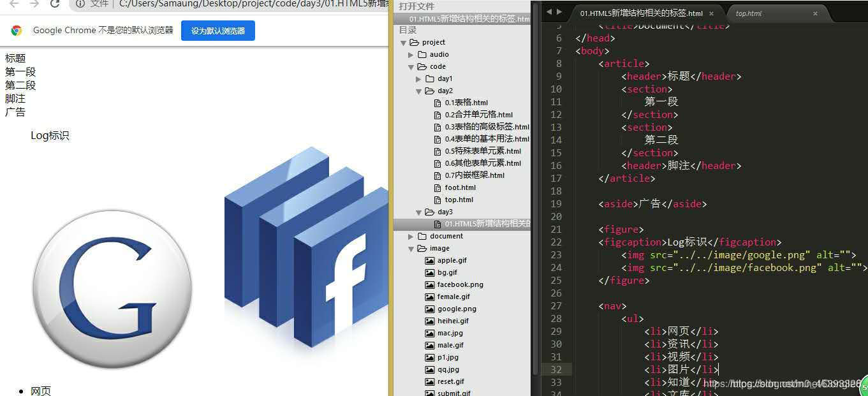The image size is (868, 396).
Task: Expand the document folder arrow
Action: [411, 237]
